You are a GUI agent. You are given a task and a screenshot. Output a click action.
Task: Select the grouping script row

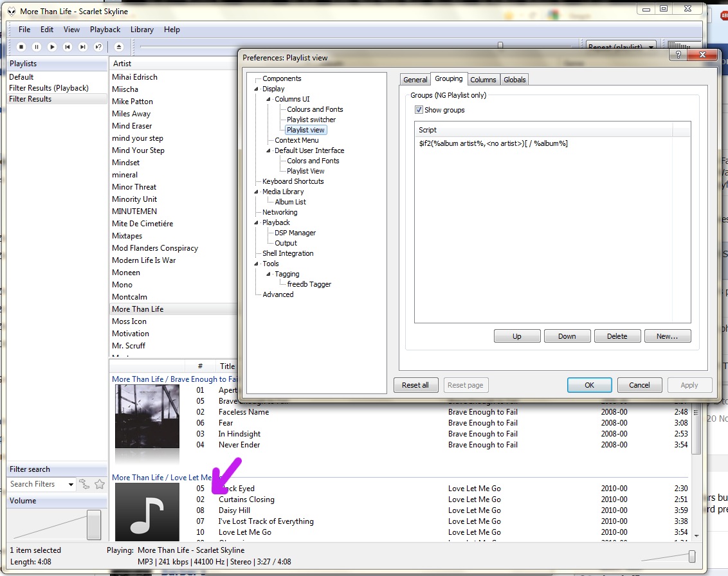(552, 143)
